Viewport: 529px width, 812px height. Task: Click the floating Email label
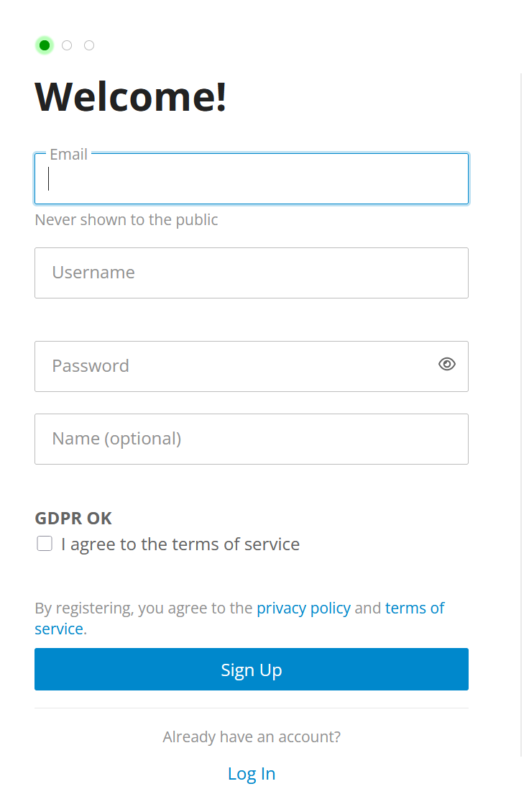tap(68, 155)
